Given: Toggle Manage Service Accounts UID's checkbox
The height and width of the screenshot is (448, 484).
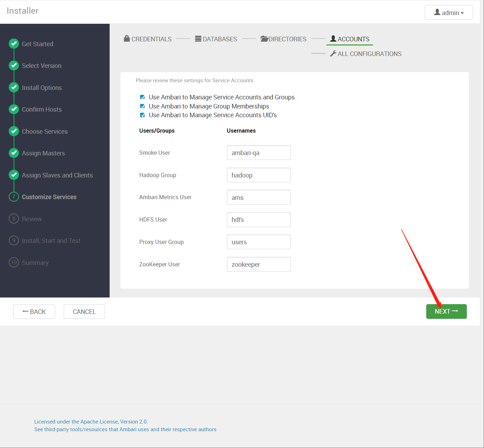Looking at the screenshot, I should tap(143, 115).
